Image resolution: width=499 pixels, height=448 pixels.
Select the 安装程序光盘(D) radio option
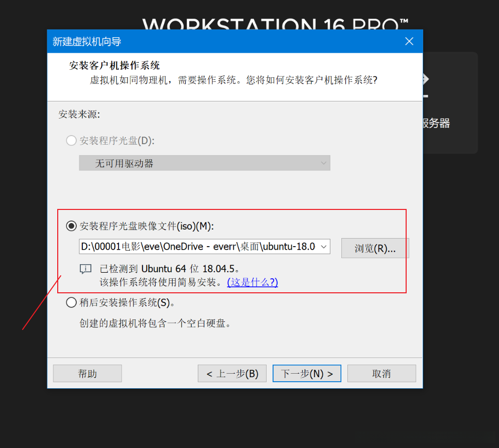71,141
